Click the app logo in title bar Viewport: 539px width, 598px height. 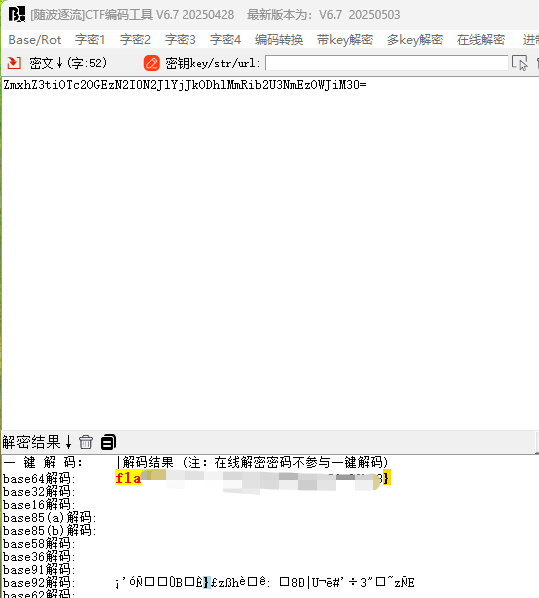17,14
